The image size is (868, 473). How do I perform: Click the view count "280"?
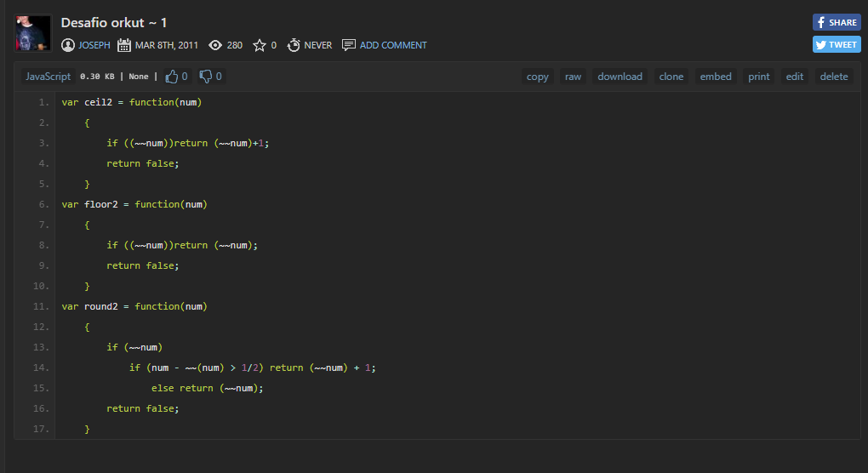point(235,45)
